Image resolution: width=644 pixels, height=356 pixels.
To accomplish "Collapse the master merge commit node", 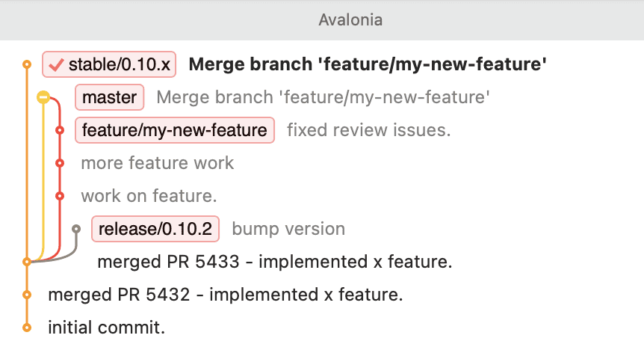I will [x=43, y=97].
